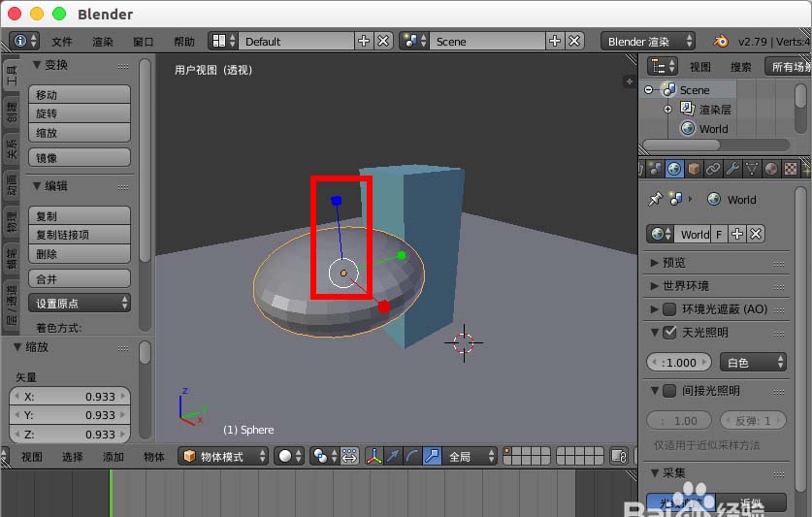
Task: Open the World datablock browser globe
Action: [661, 234]
